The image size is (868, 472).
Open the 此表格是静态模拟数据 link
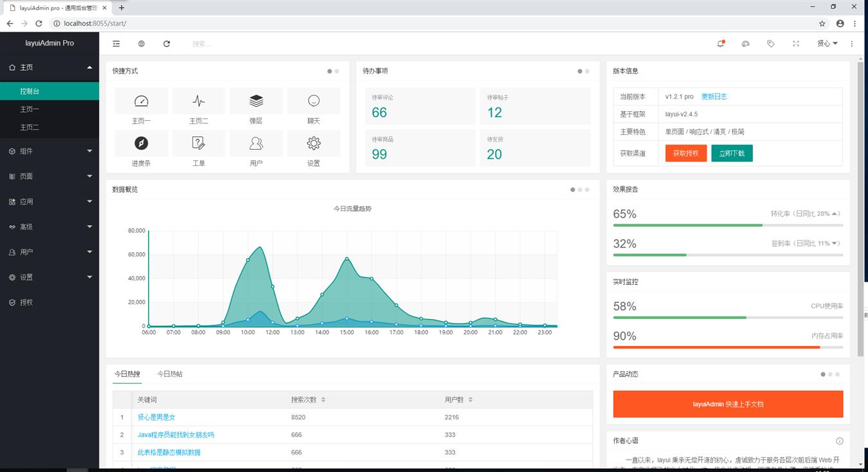(168, 452)
